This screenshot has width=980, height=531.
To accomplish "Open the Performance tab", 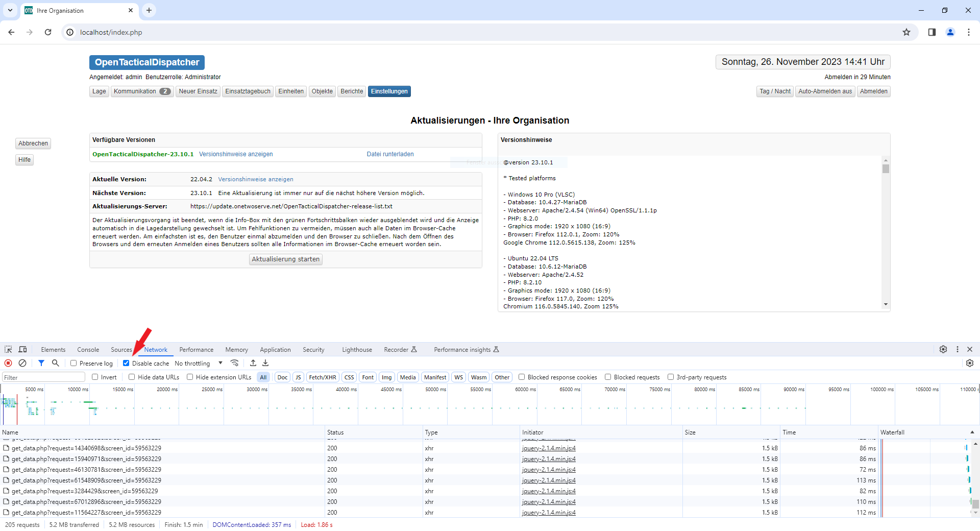I will pos(197,350).
